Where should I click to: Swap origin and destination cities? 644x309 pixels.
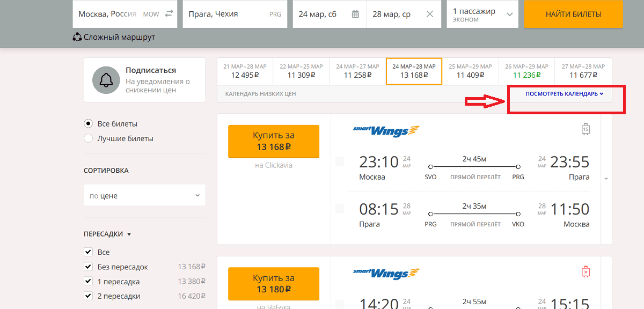pyautogui.click(x=169, y=14)
